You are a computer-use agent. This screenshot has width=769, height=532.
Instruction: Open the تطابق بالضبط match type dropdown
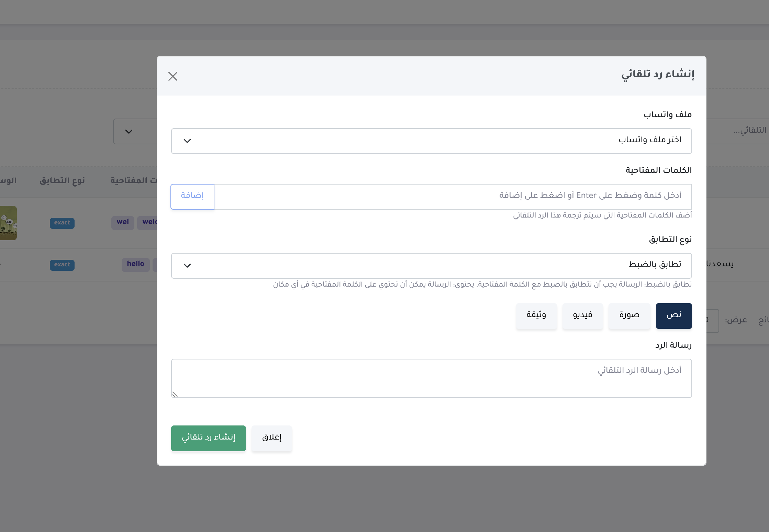pos(431,265)
